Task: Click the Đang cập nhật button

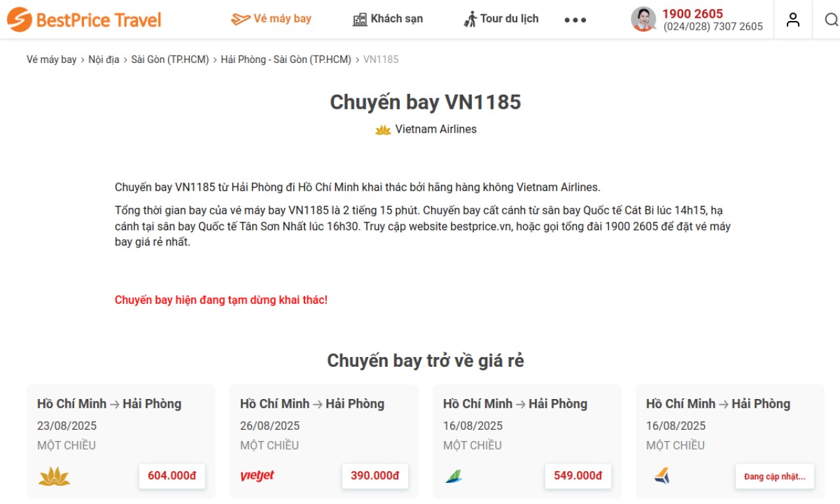Action: click(774, 476)
